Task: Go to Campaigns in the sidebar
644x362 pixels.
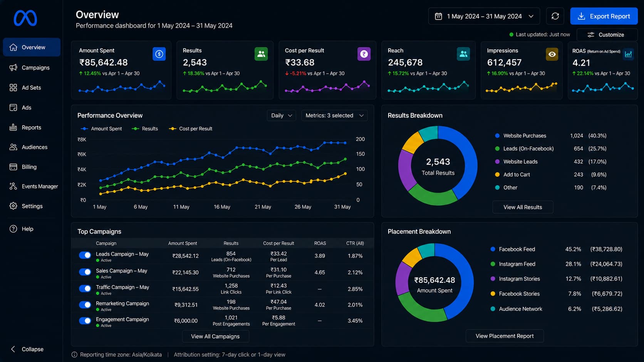Action: pyautogui.click(x=32, y=68)
